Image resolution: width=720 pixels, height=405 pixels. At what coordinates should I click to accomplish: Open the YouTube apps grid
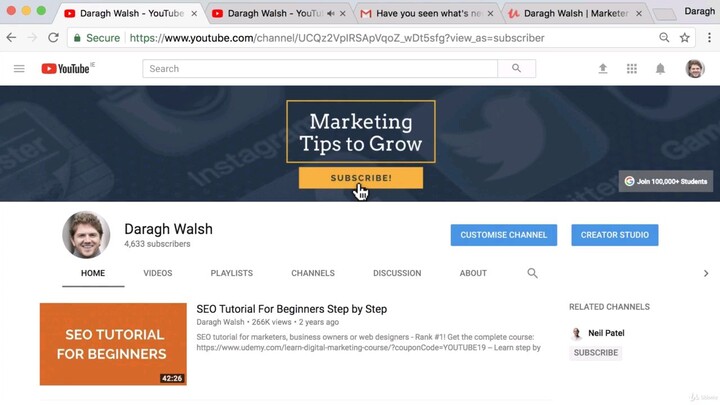(632, 69)
